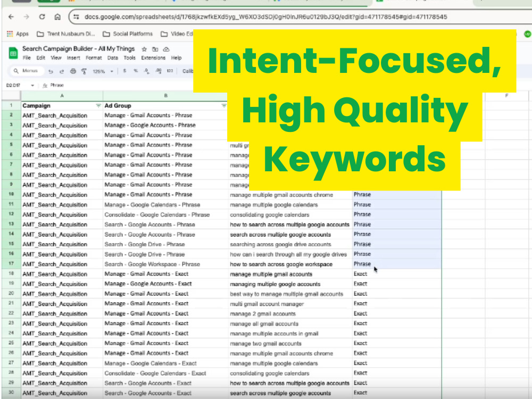This screenshot has width=532, height=399.
Task: Move document to a folder
Action: point(155,49)
